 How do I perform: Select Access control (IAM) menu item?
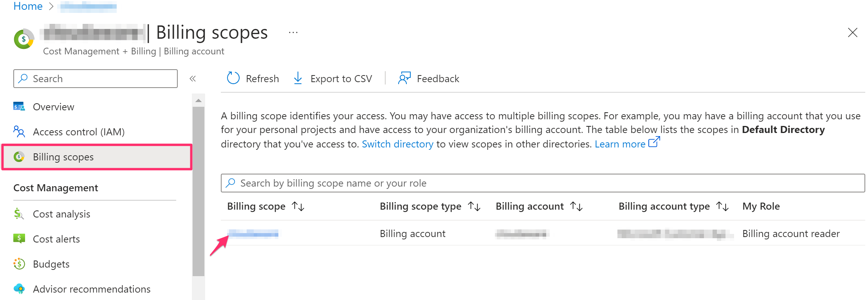(78, 132)
